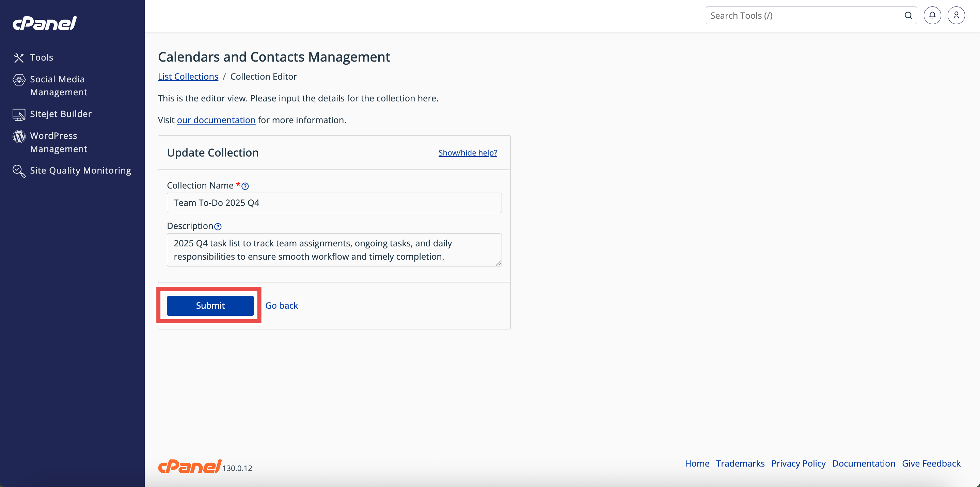The width and height of the screenshot is (980, 487).
Task: Open WordPress Management icon
Action: [19, 136]
